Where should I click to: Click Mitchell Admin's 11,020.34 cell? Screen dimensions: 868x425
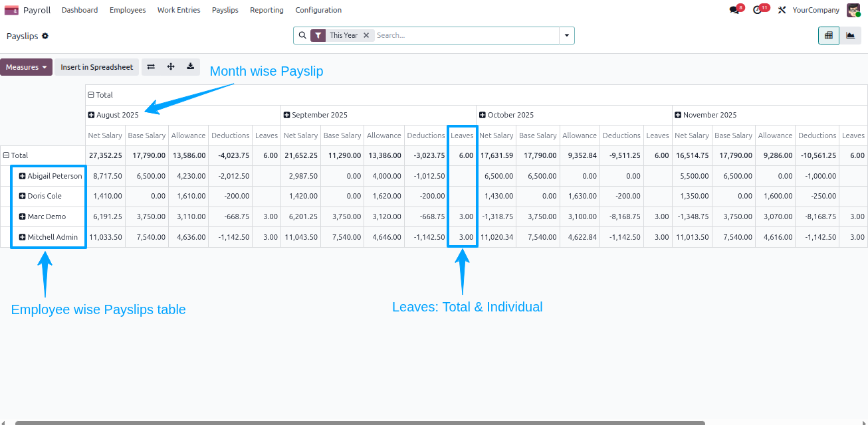tap(496, 237)
